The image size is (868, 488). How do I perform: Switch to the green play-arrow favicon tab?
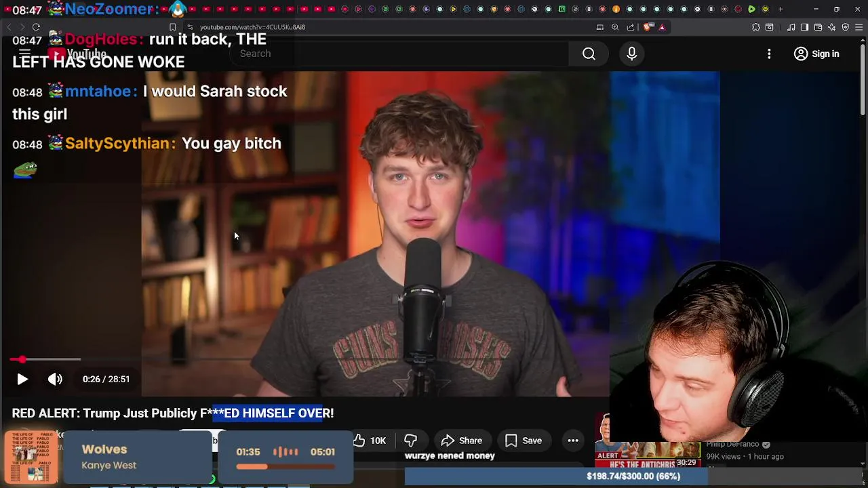tap(751, 9)
